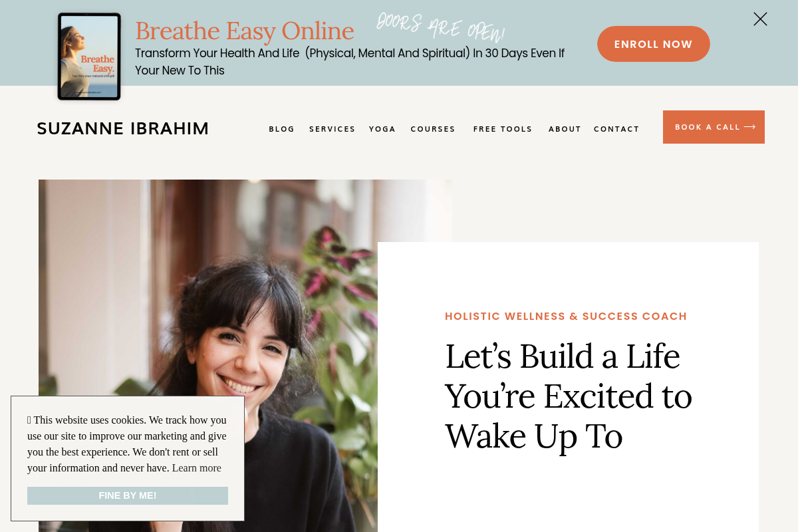Click the Breathe Easy tablet cover image
The width and height of the screenshot is (798, 532).
point(89,57)
